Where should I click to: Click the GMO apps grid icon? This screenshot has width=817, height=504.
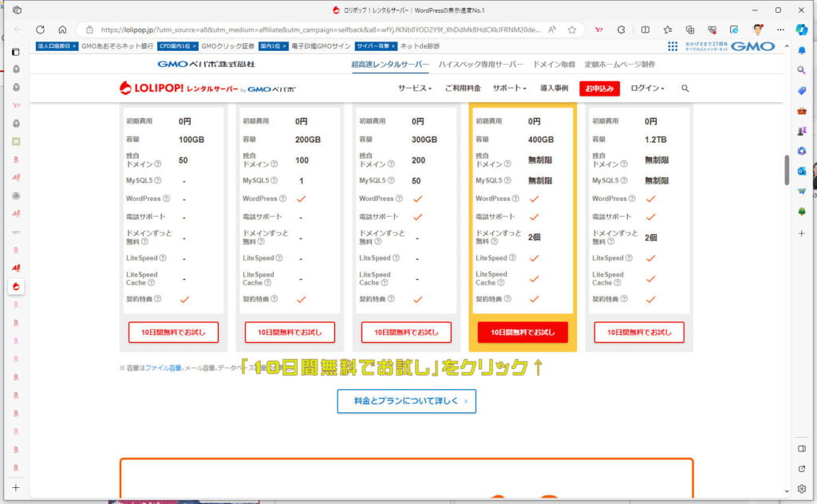click(673, 46)
